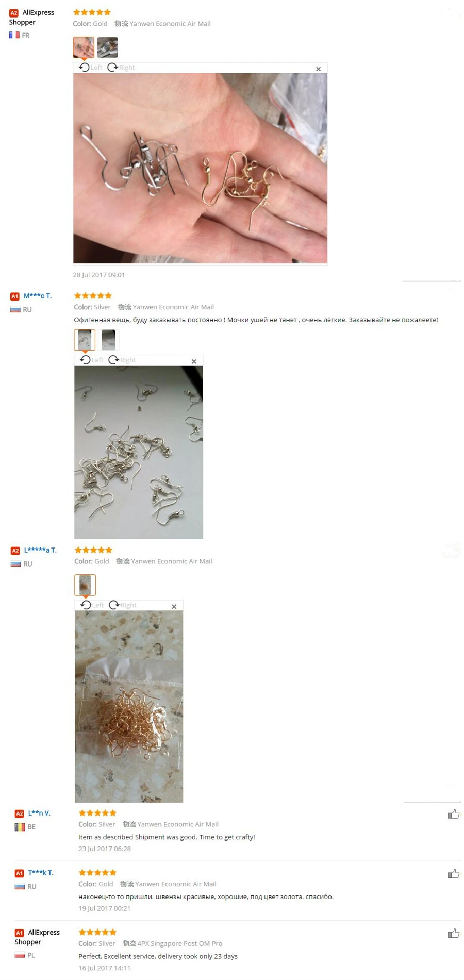
Task: Select first thumbnail in French shopper's review
Action: pyautogui.click(x=84, y=47)
